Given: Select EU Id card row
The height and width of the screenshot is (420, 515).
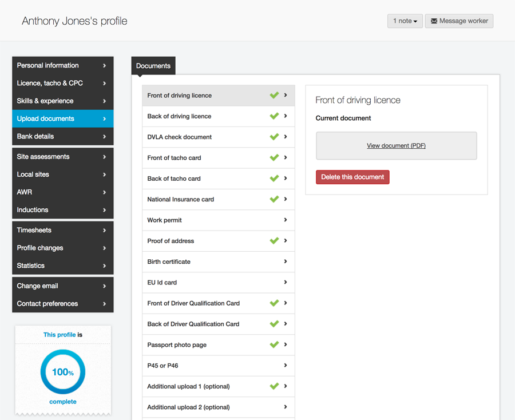Looking at the screenshot, I should tap(219, 283).
